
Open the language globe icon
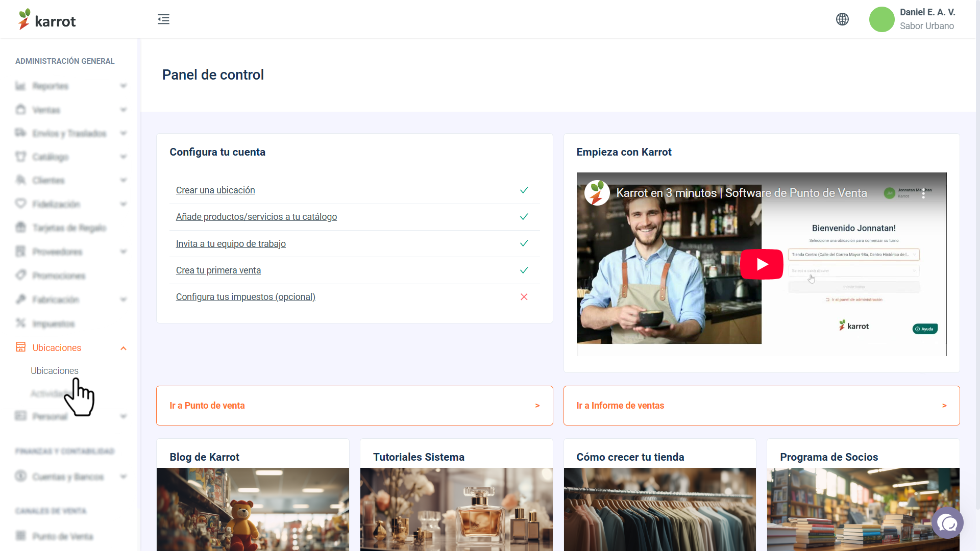pyautogui.click(x=842, y=19)
